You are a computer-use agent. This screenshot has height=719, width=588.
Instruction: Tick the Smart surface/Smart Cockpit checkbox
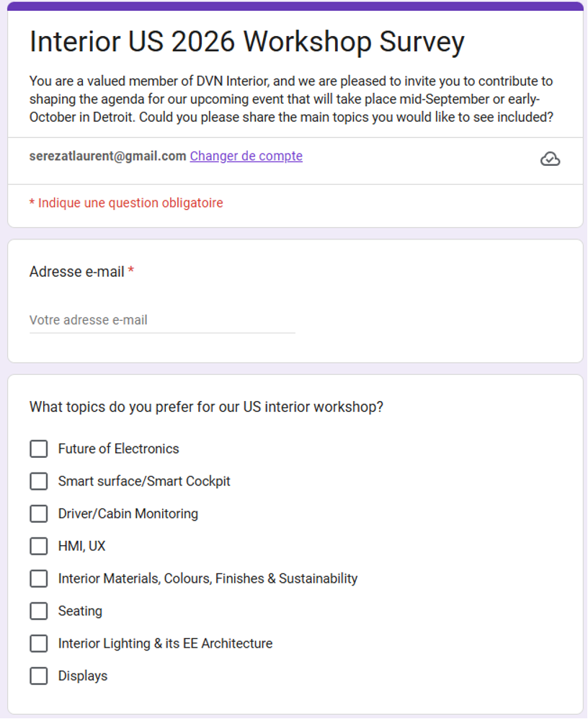pos(39,482)
